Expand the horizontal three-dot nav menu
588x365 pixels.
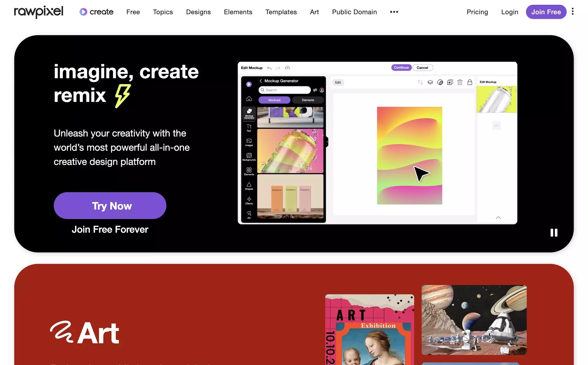pos(394,12)
